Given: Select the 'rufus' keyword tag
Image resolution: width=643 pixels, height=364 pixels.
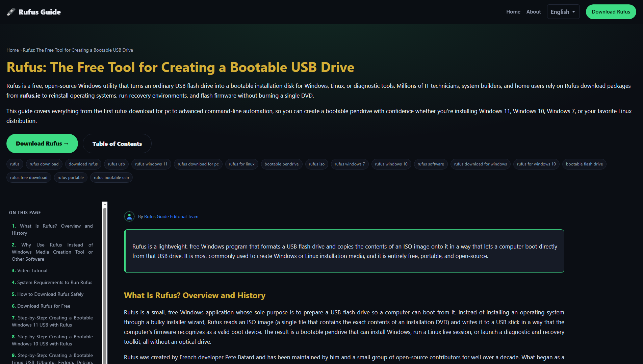Looking at the screenshot, I should [15, 164].
